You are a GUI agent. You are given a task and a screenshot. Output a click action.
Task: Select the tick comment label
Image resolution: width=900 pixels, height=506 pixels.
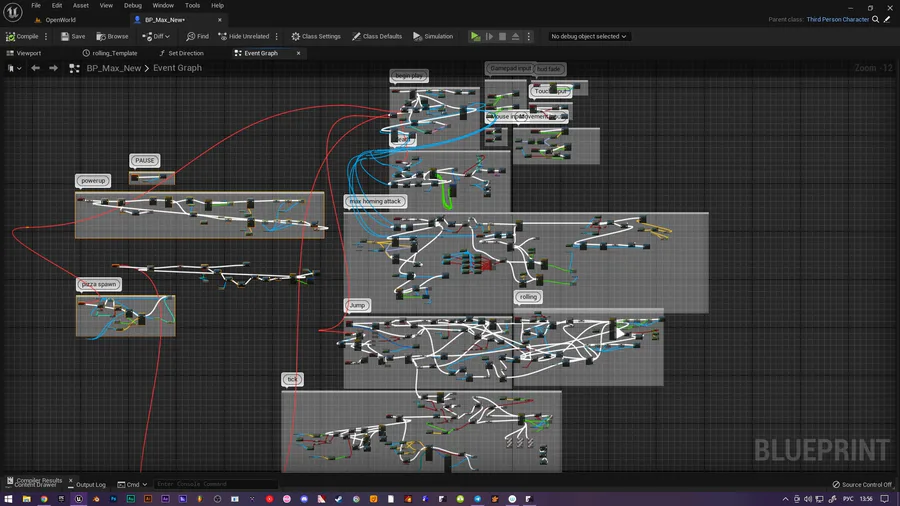click(292, 379)
